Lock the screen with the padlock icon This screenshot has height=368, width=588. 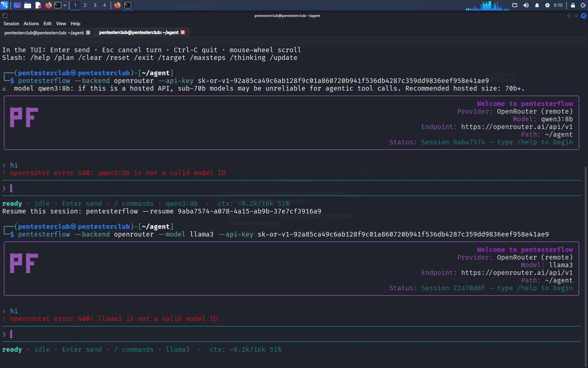tap(573, 5)
